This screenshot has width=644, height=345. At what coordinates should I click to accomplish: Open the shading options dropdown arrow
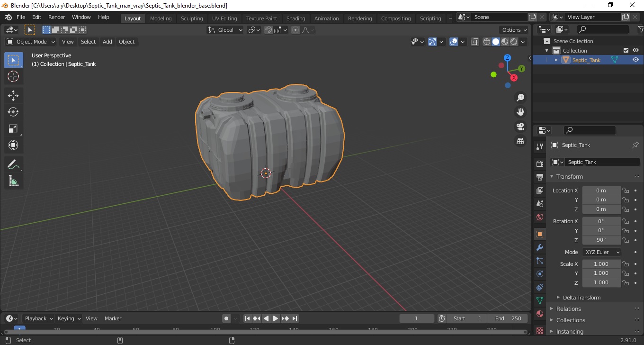coord(523,42)
